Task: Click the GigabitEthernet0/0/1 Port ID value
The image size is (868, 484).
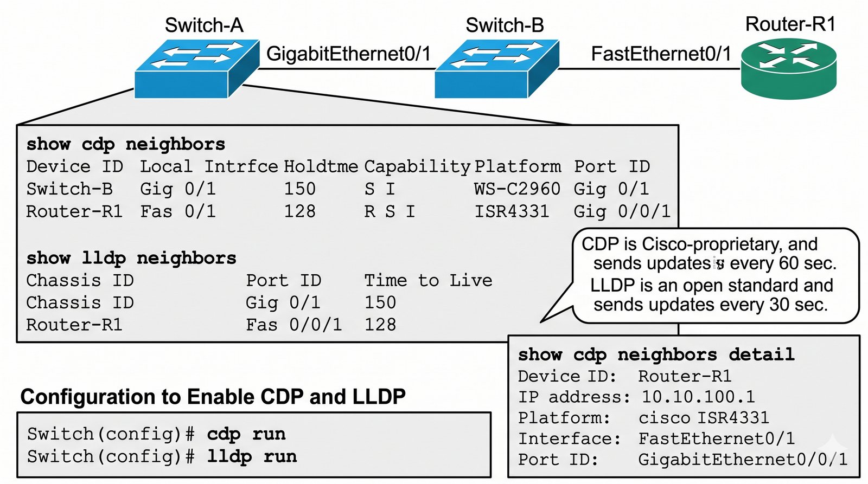Action: 743,460
